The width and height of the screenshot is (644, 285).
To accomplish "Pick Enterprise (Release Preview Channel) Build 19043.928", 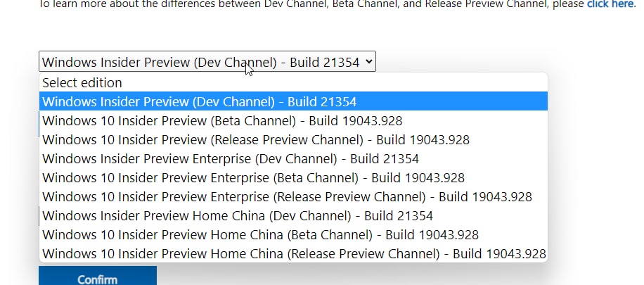I will [x=293, y=196].
